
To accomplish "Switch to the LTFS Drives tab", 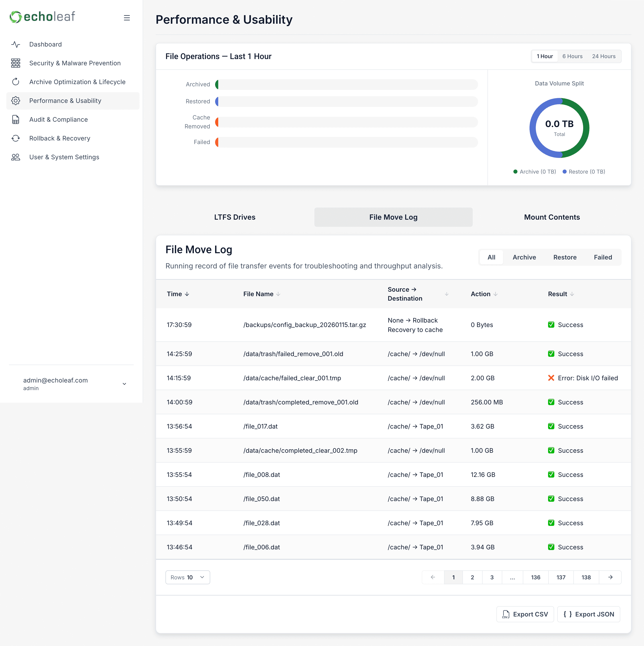I will (235, 217).
